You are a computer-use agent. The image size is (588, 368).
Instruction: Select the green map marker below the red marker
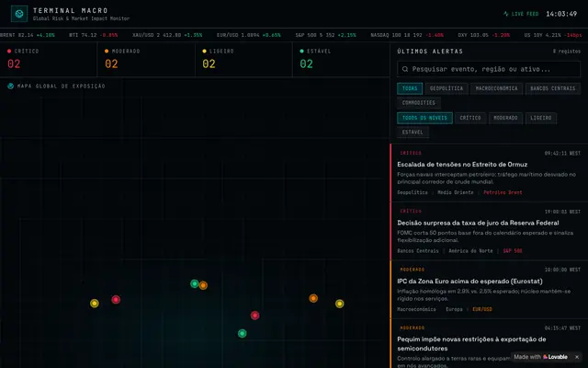(x=243, y=333)
